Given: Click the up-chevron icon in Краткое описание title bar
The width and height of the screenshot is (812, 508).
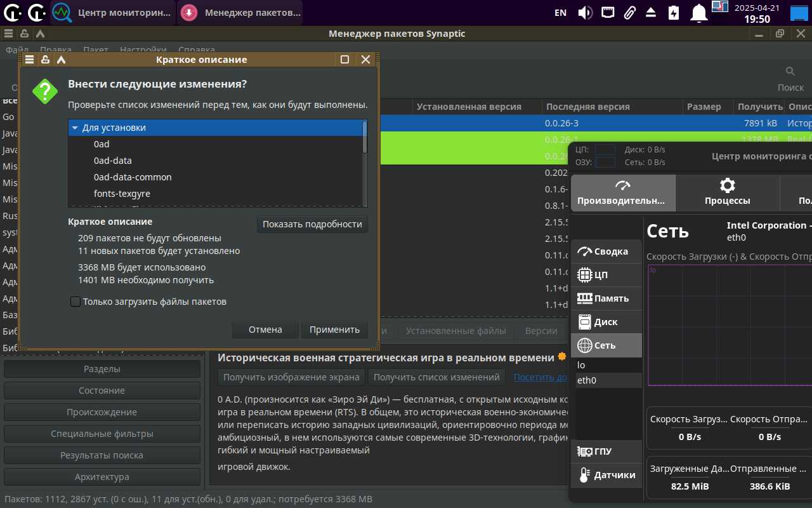Looking at the screenshot, I should point(61,60).
